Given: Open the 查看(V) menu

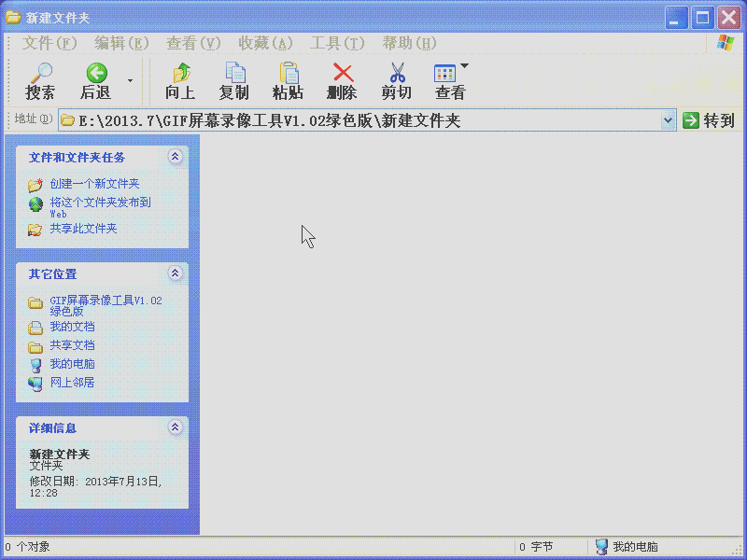Looking at the screenshot, I should pos(193,43).
